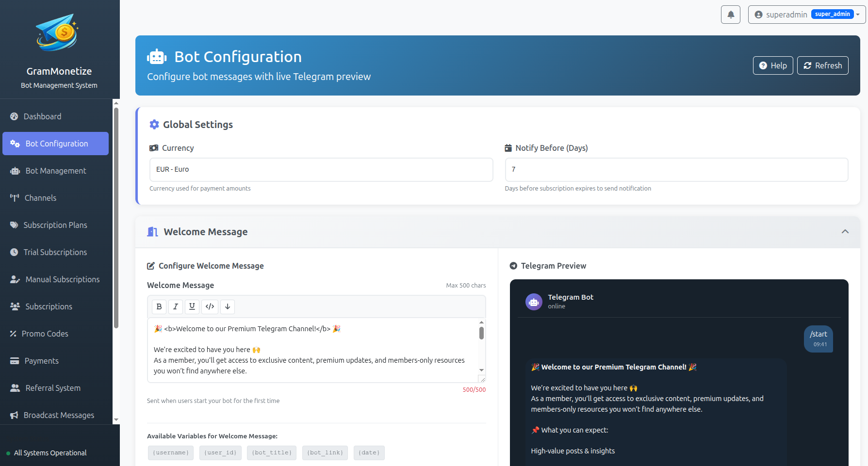Open Help
Viewport: 868px width, 466px height.
pos(772,65)
